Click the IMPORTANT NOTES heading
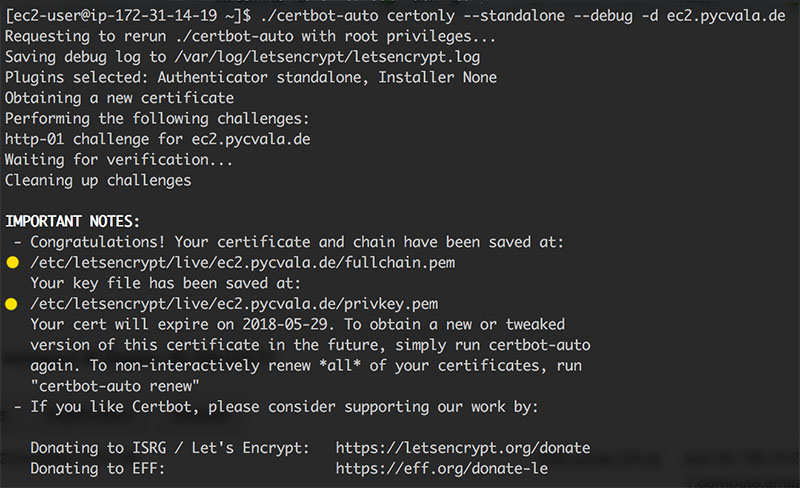800x488 pixels. pyautogui.click(x=73, y=221)
